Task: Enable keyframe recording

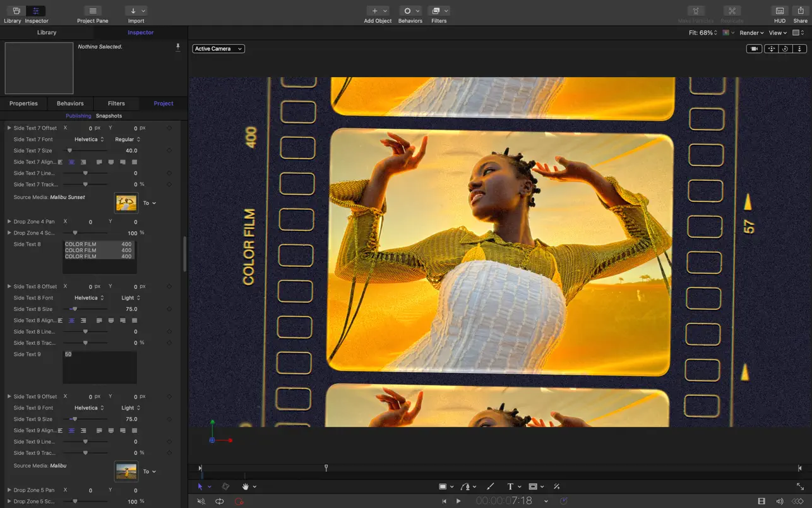Action: [239, 500]
